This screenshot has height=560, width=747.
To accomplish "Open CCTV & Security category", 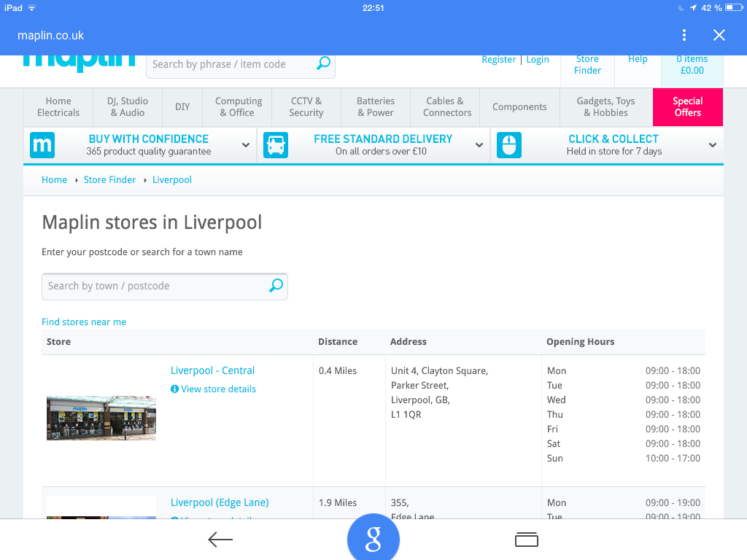I will pyautogui.click(x=306, y=107).
